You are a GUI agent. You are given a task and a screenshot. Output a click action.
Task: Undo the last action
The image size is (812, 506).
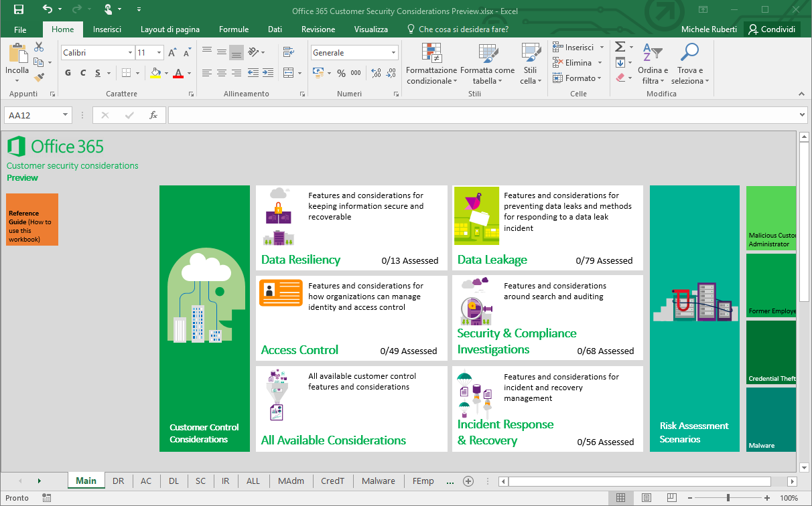47,9
